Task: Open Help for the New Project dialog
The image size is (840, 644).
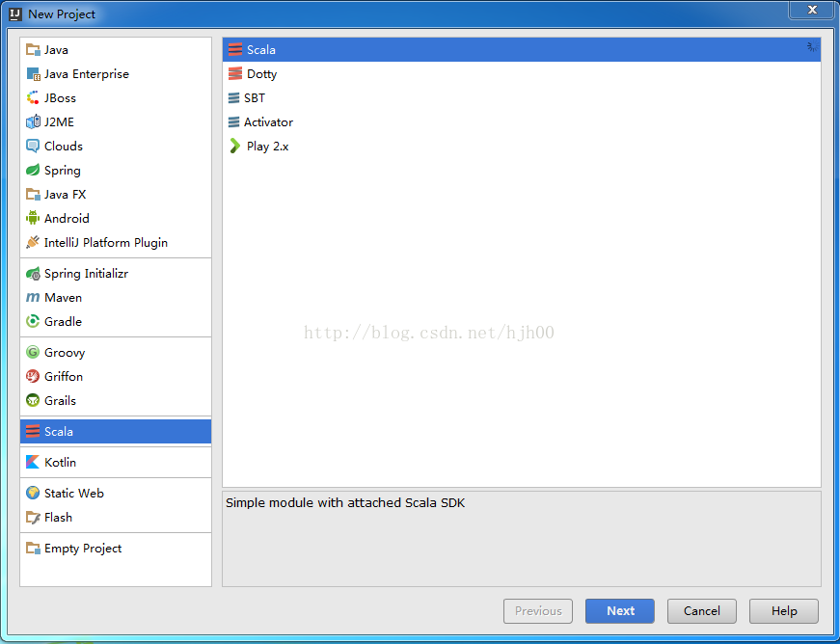Action: click(784, 611)
